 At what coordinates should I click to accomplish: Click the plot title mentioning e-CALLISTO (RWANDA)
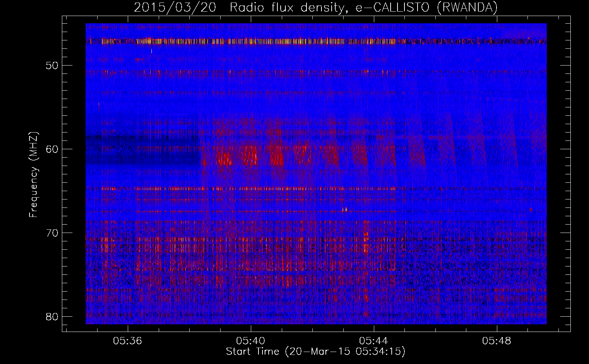pos(316,7)
